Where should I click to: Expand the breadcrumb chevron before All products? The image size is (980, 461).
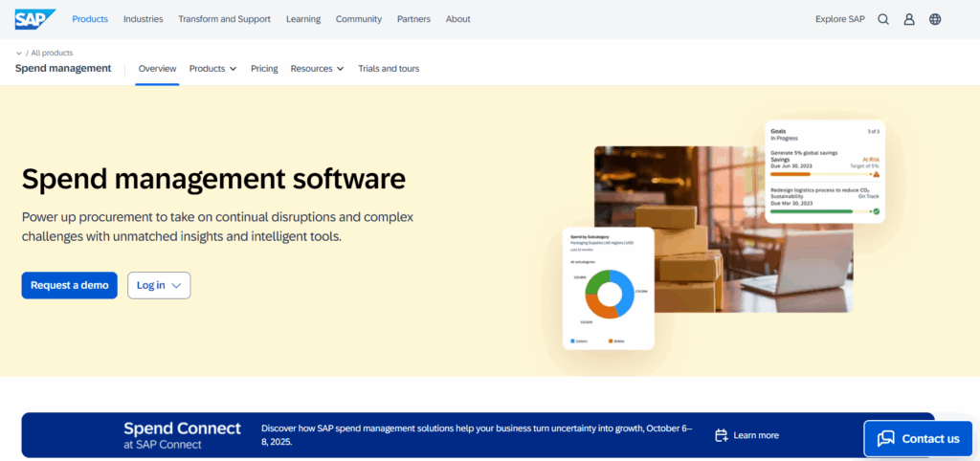point(19,54)
